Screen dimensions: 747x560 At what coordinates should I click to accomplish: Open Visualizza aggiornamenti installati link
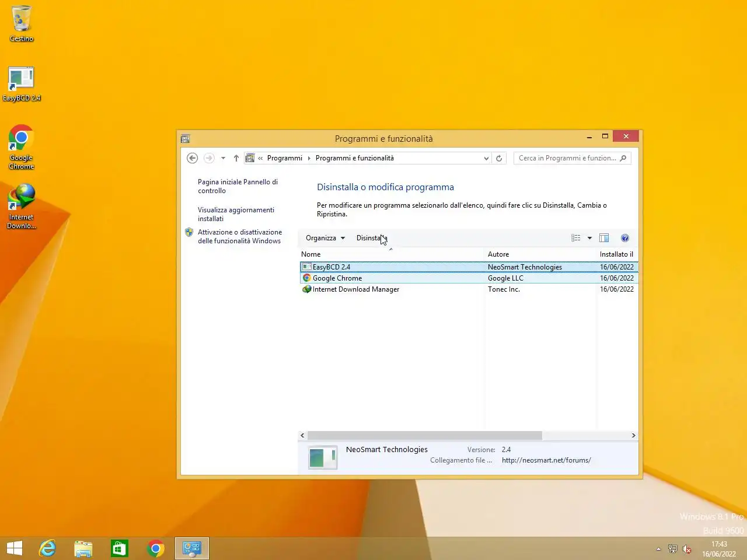pos(236,214)
